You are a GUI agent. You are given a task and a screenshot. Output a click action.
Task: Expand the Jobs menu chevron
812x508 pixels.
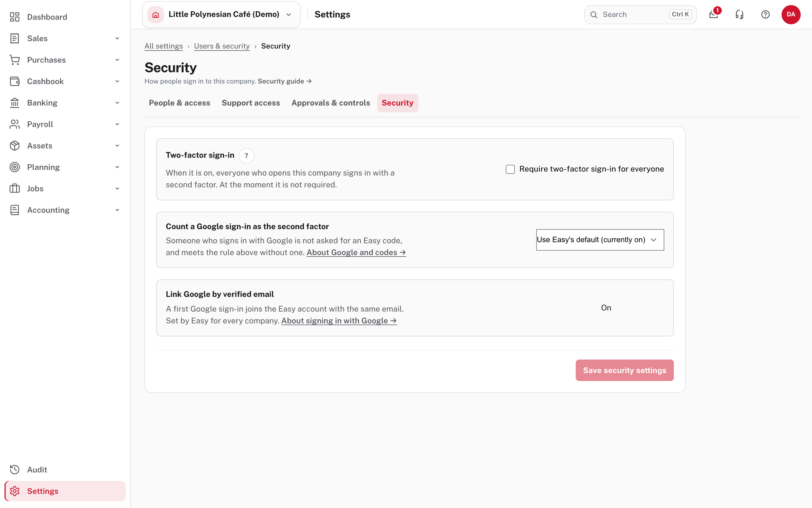(118, 189)
